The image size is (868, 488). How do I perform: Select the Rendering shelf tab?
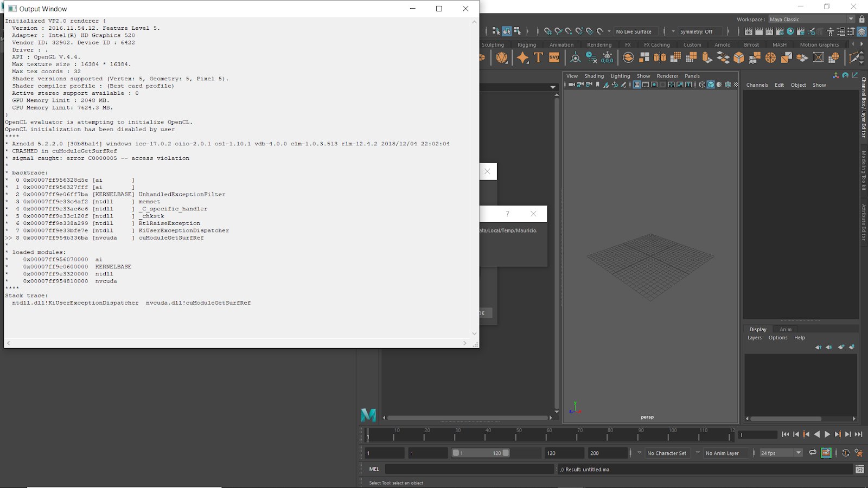(599, 45)
